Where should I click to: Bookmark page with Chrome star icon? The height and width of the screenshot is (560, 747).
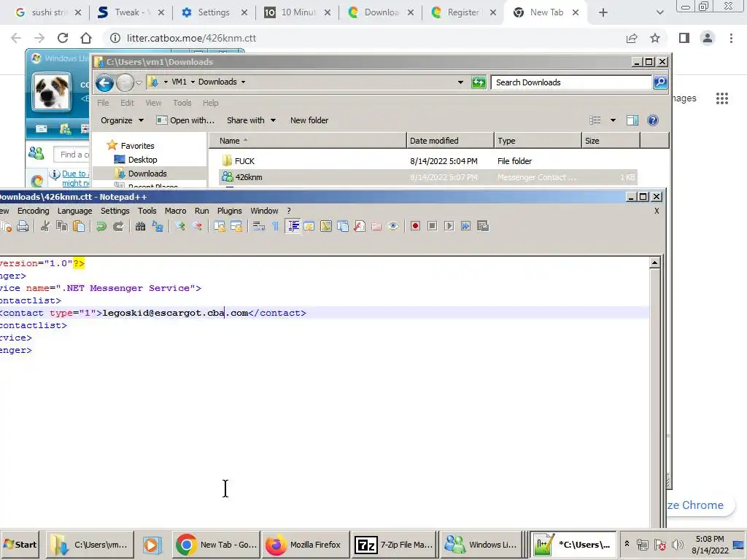[655, 38]
